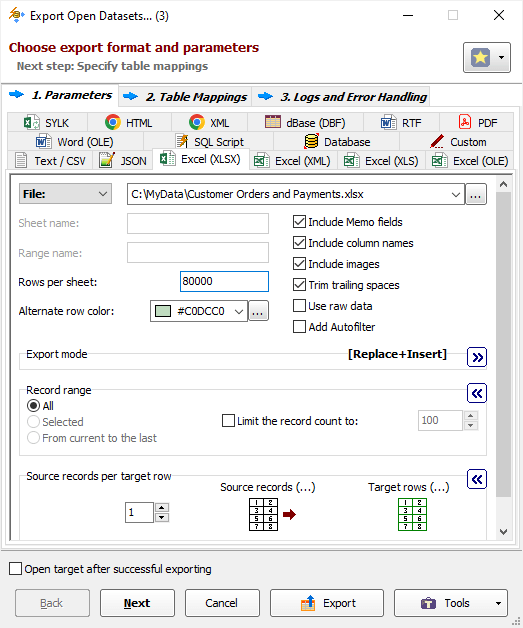Pick the PDF export format tab
This screenshot has width=523, height=628.
point(477,123)
